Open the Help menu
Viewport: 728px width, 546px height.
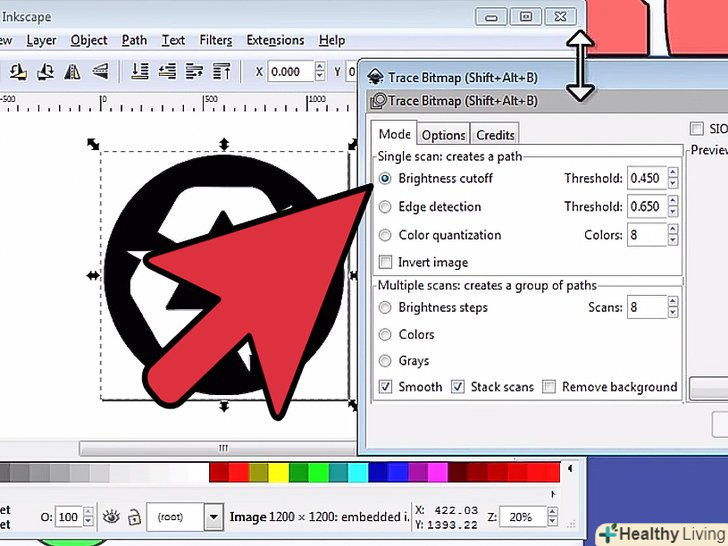pyautogui.click(x=332, y=40)
